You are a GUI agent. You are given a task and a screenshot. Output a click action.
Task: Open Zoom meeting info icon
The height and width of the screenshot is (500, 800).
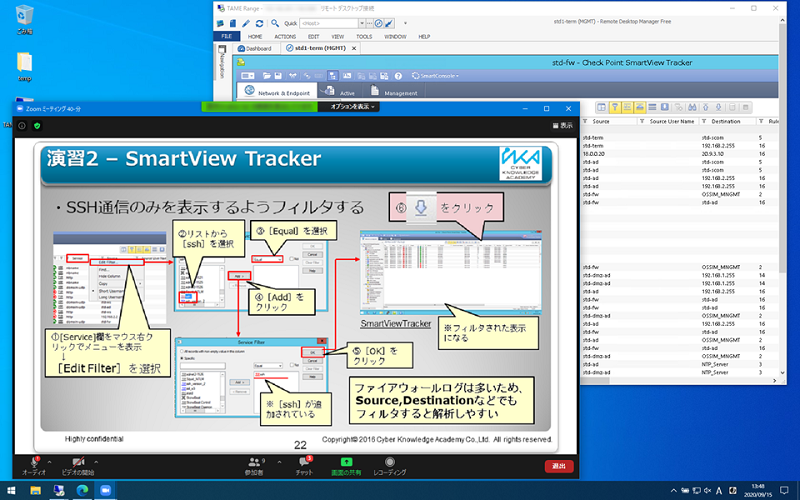[21, 125]
